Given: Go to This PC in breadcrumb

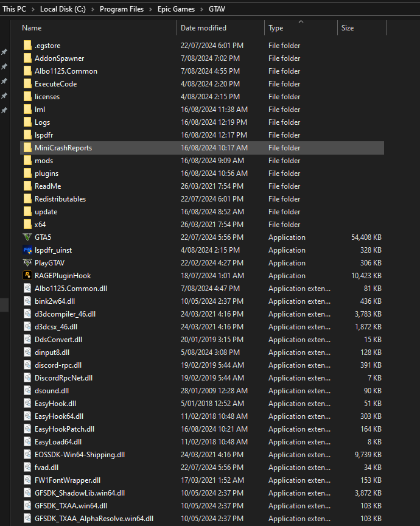Looking at the screenshot, I should click(15, 9).
